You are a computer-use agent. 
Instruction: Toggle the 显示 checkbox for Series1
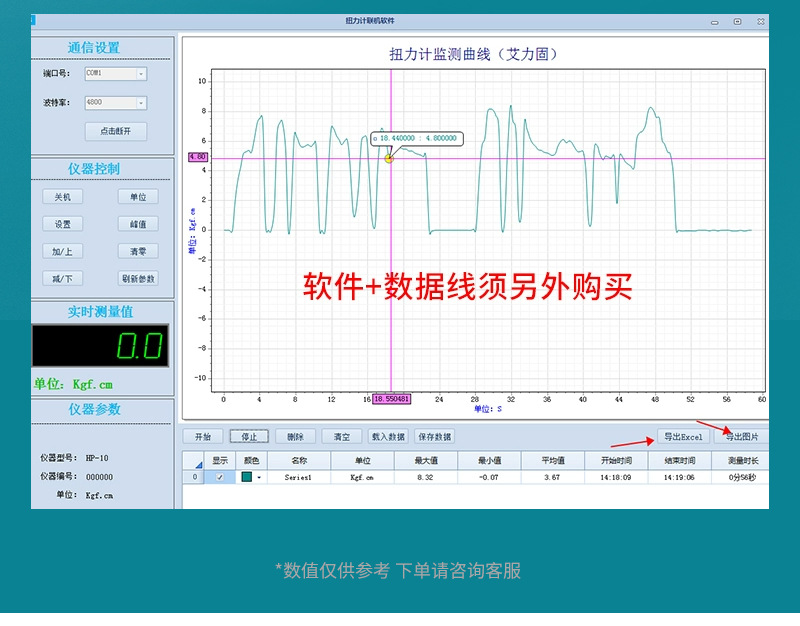point(220,478)
